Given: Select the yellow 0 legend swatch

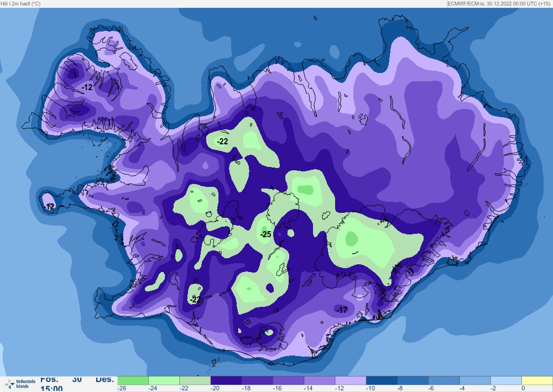Looking at the screenshot, I should point(537,380).
